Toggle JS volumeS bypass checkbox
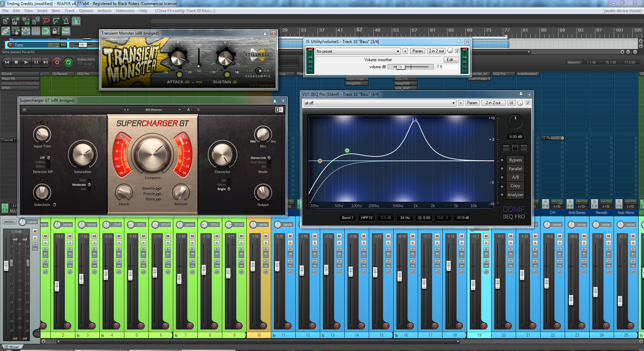 point(457,51)
